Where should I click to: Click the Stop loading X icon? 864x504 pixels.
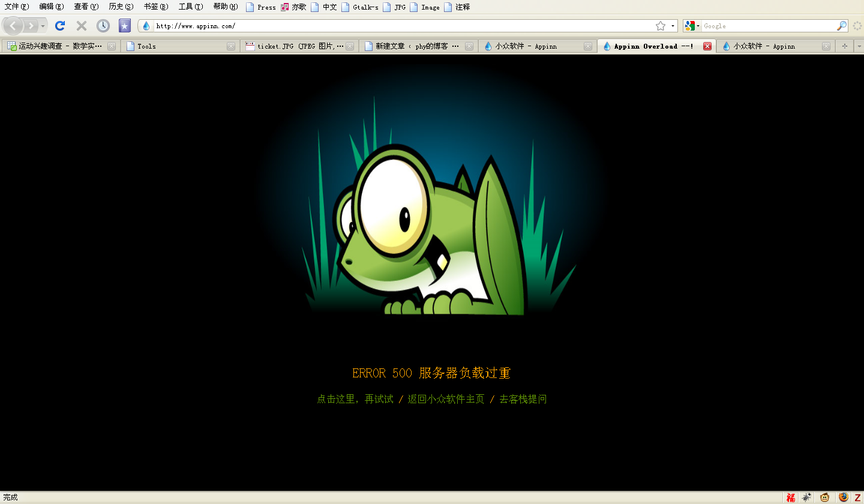pos(82,26)
